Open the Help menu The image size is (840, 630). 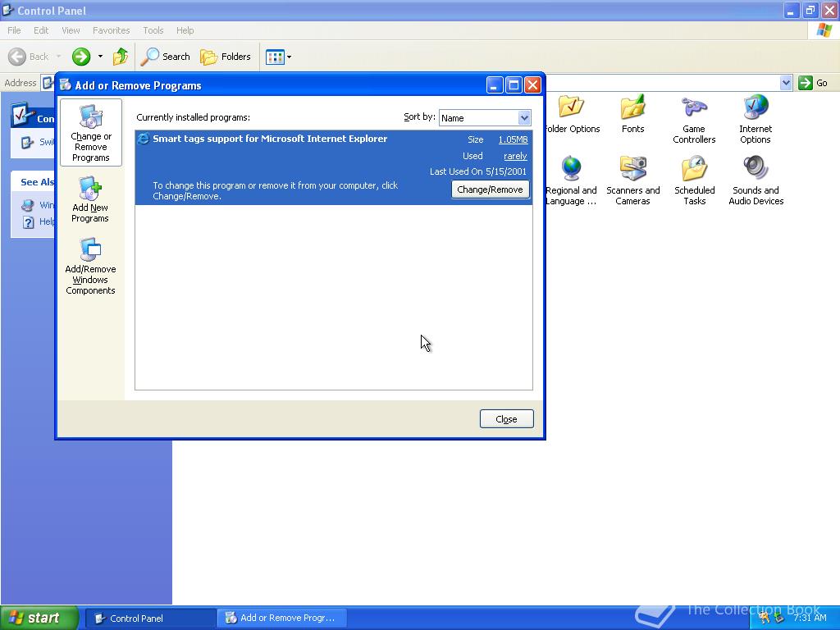click(x=185, y=30)
